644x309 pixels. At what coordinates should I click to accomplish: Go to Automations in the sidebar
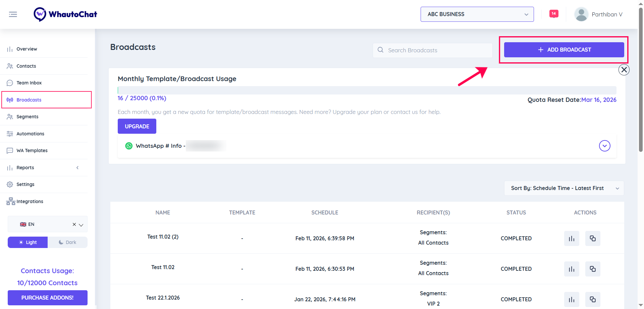tap(30, 134)
